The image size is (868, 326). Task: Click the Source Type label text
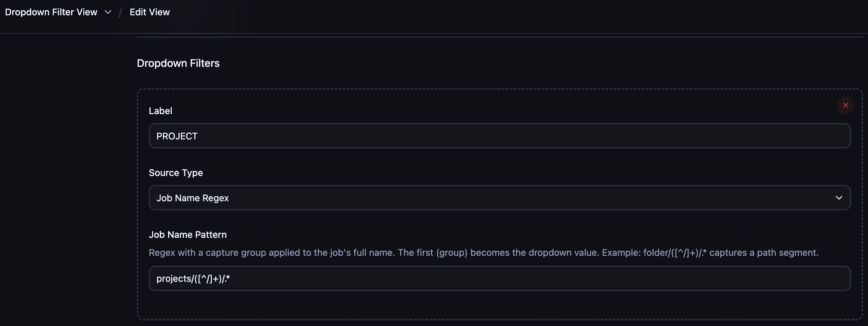176,172
